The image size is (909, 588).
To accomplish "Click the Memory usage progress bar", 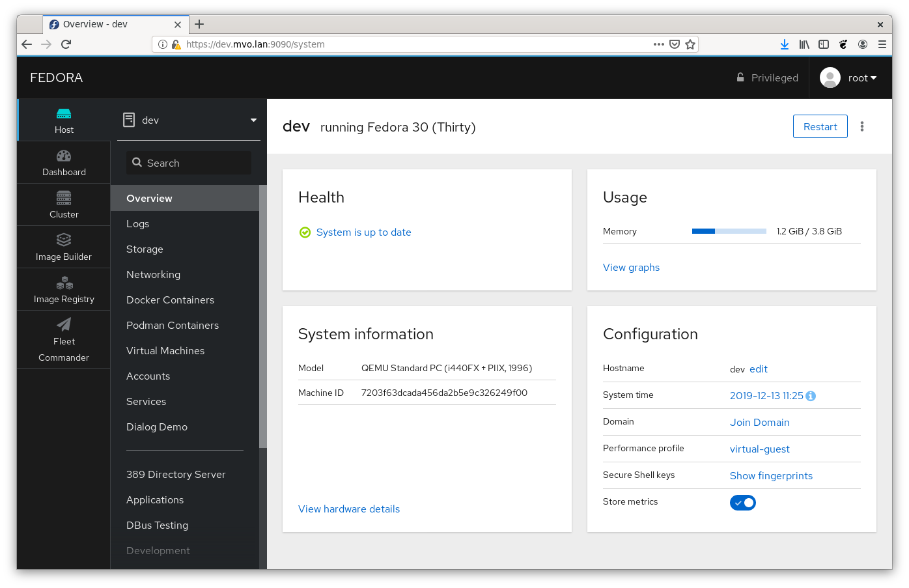I will [729, 231].
